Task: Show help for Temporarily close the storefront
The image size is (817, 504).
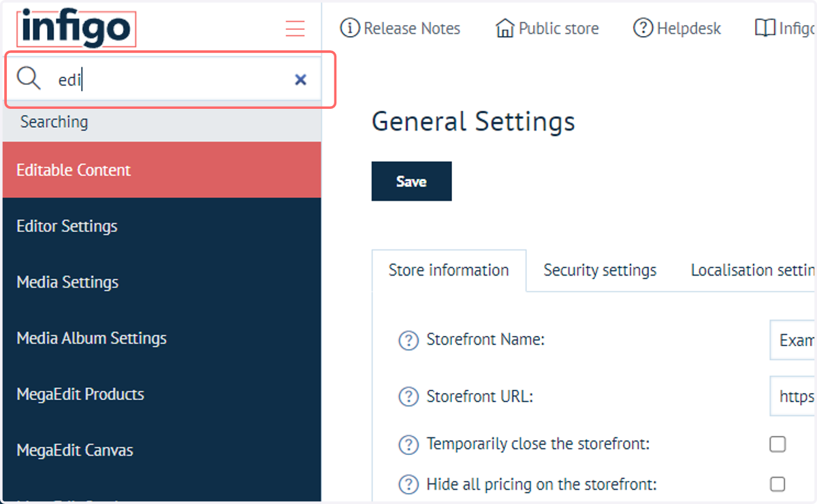Action: pos(408,445)
